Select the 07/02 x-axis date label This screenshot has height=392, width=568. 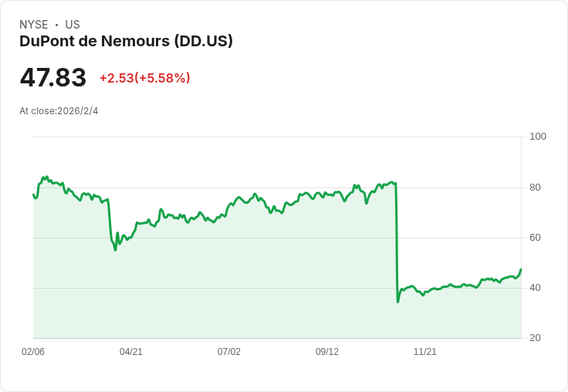(229, 352)
